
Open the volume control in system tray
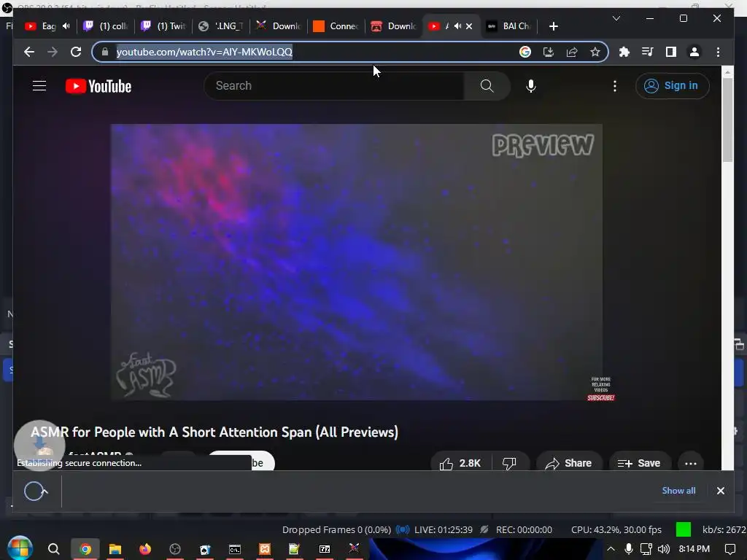(664, 549)
